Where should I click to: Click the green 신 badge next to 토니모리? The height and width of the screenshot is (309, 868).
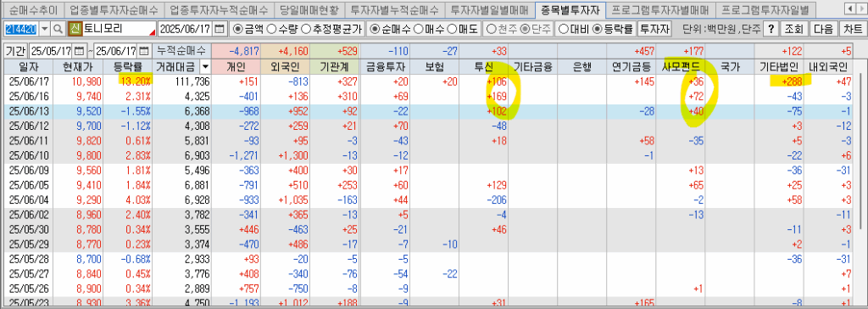75,29
